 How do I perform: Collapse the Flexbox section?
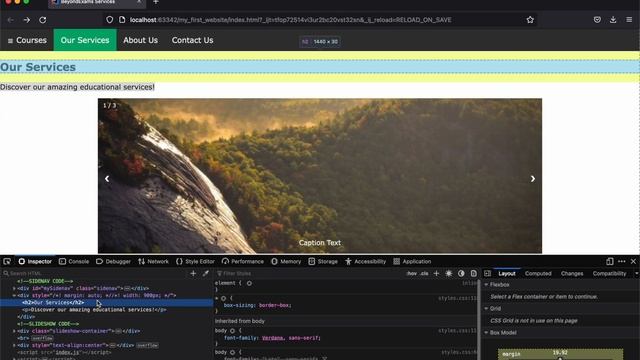pos(487,284)
